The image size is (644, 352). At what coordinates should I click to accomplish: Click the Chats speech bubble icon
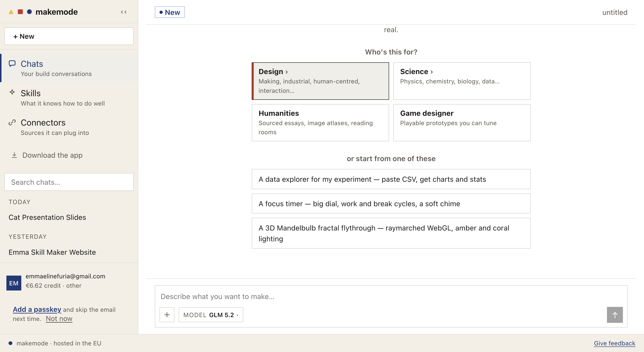(x=12, y=63)
